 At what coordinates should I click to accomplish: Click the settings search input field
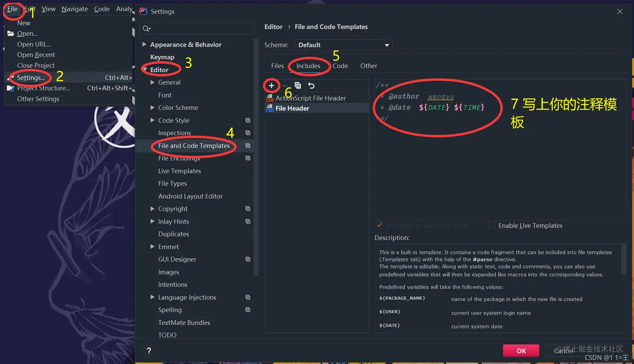click(197, 29)
